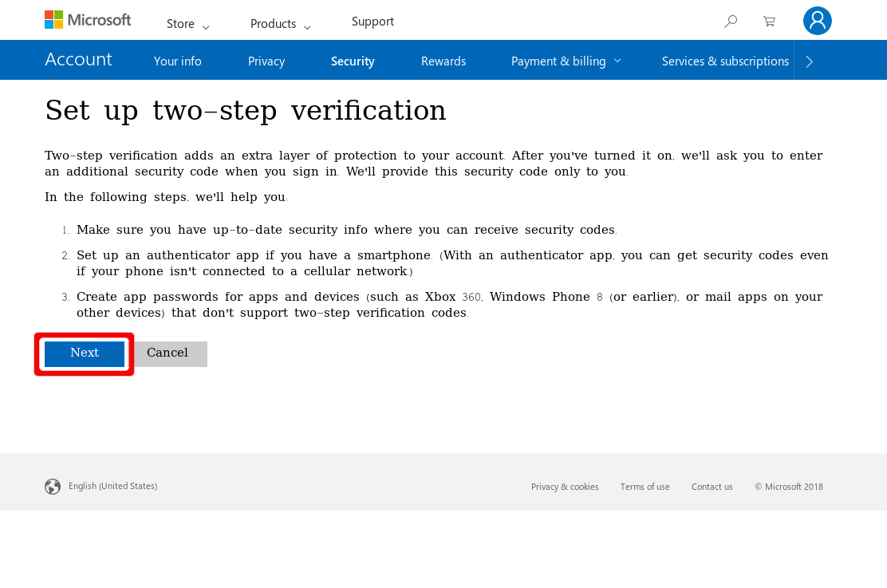Open the Rewards tab
The height and width of the screenshot is (588, 887).
coord(443,61)
